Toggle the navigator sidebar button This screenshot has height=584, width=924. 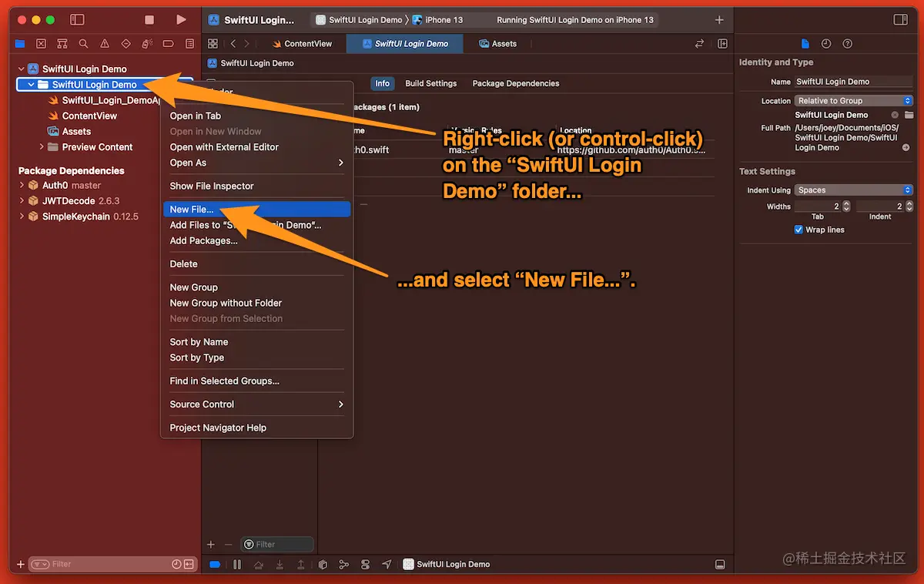click(77, 19)
